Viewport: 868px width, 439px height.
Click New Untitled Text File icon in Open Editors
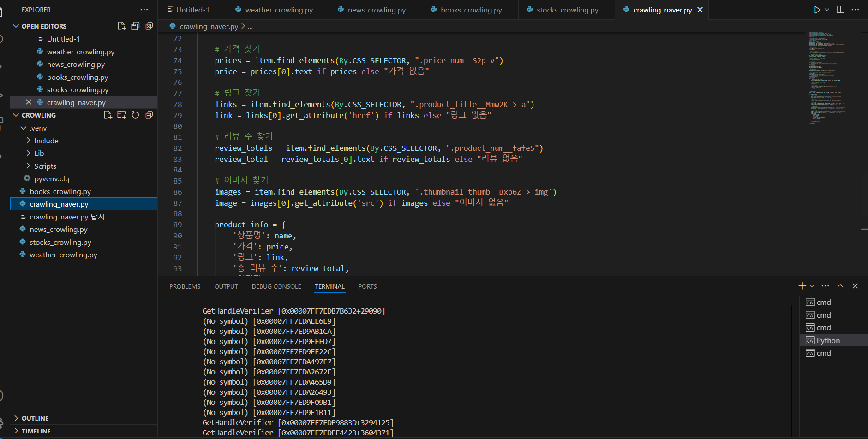[x=121, y=26]
